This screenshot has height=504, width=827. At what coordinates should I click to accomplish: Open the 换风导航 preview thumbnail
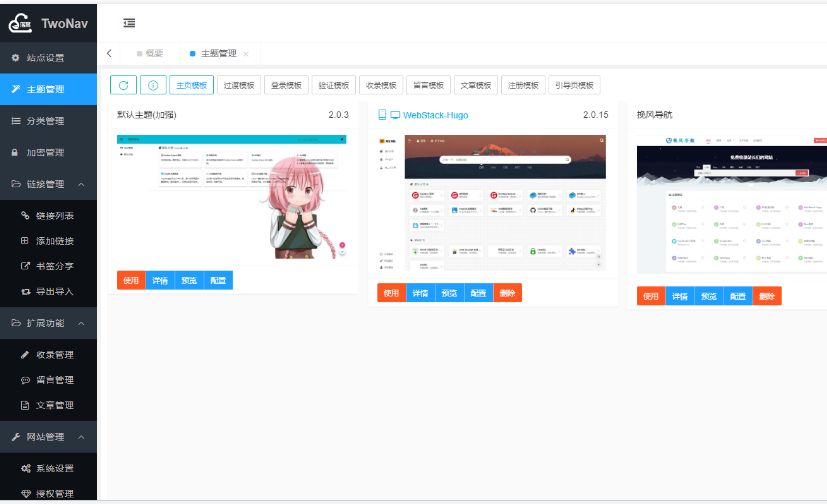pyautogui.click(x=732, y=205)
